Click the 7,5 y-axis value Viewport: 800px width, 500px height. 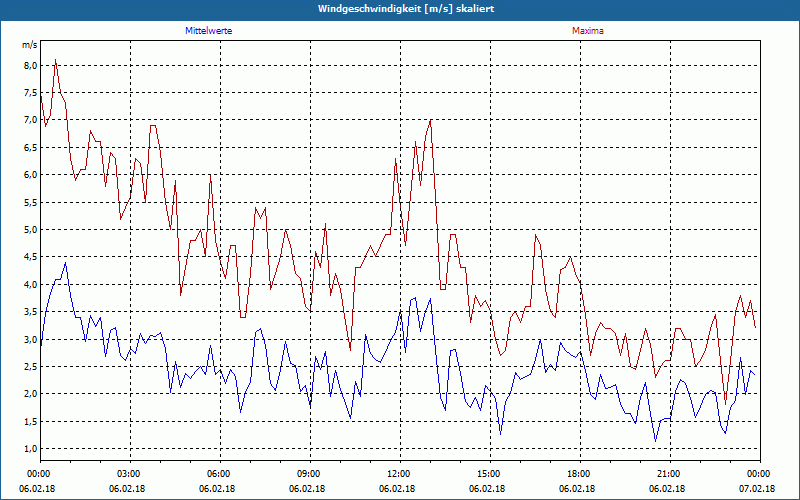(x=29, y=93)
